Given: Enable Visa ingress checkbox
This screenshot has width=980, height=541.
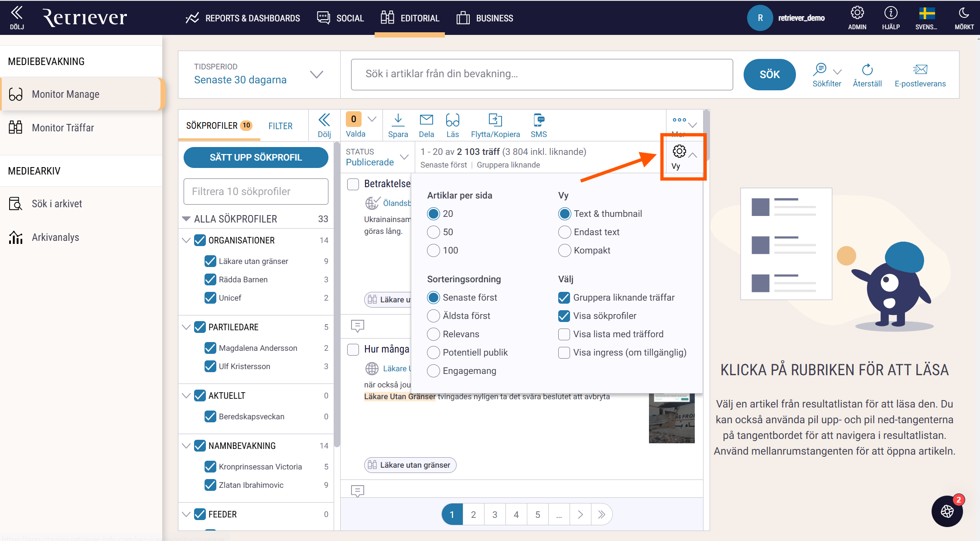Looking at the screenshot, I should (564, 353).
